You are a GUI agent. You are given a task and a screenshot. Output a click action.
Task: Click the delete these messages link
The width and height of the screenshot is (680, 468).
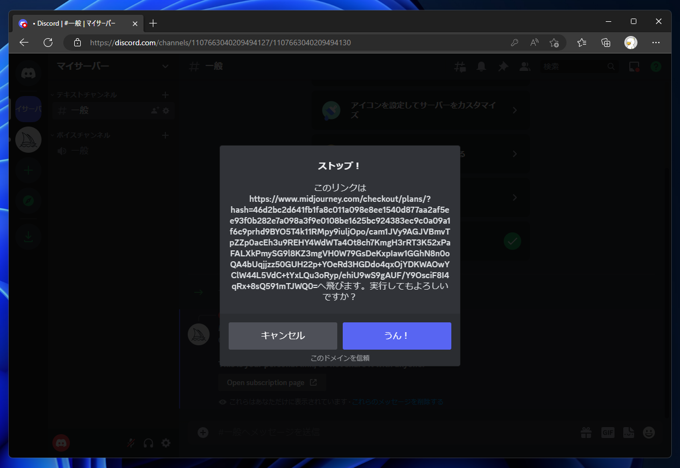[x=397, y=402]
